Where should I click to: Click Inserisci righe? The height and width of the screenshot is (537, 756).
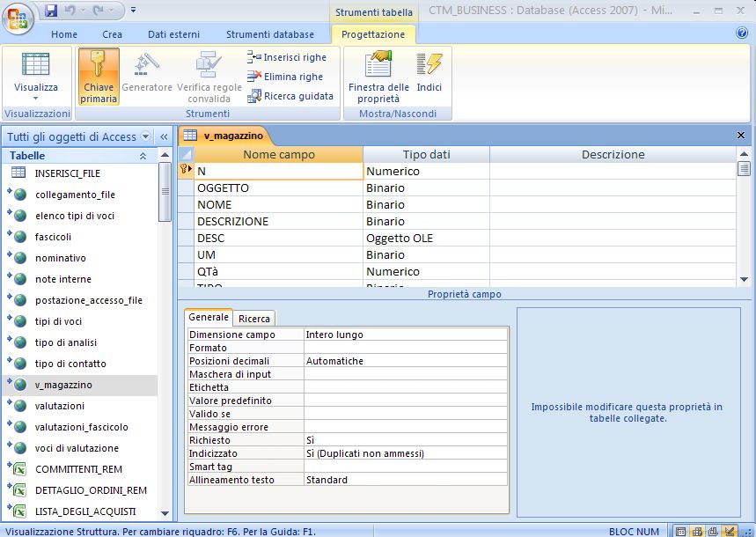287,57
